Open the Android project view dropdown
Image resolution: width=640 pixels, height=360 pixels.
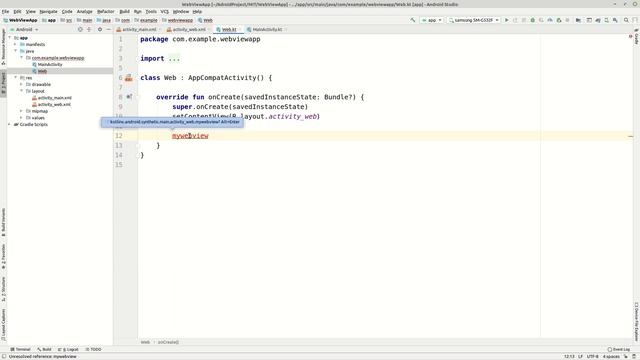24,29
